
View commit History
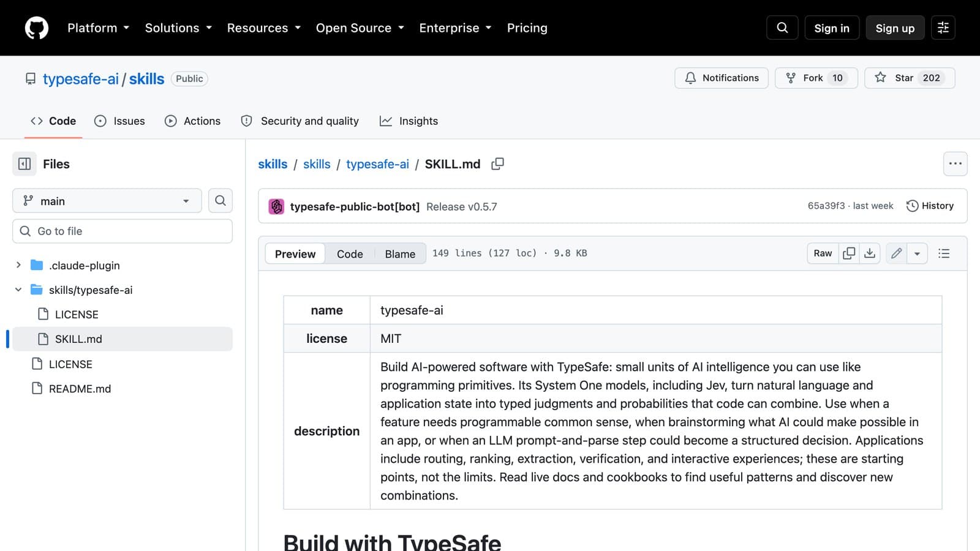[930, 206]
